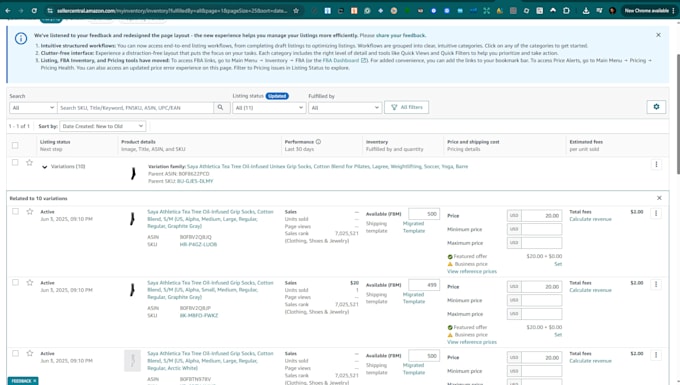Click Minimum price field of first listing
Screen dimensions: 680x385
[541, 229]
